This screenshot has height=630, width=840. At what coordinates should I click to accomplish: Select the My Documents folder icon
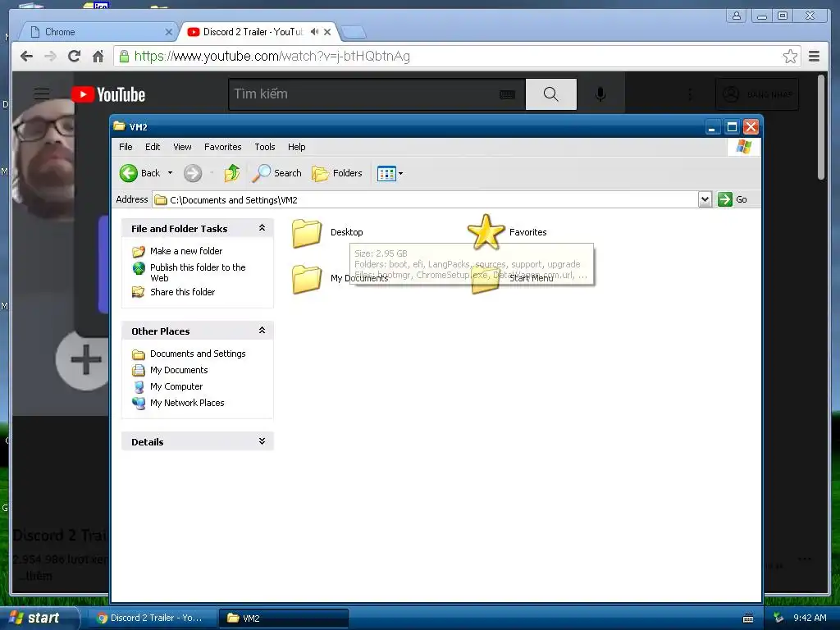pos(307,279)
